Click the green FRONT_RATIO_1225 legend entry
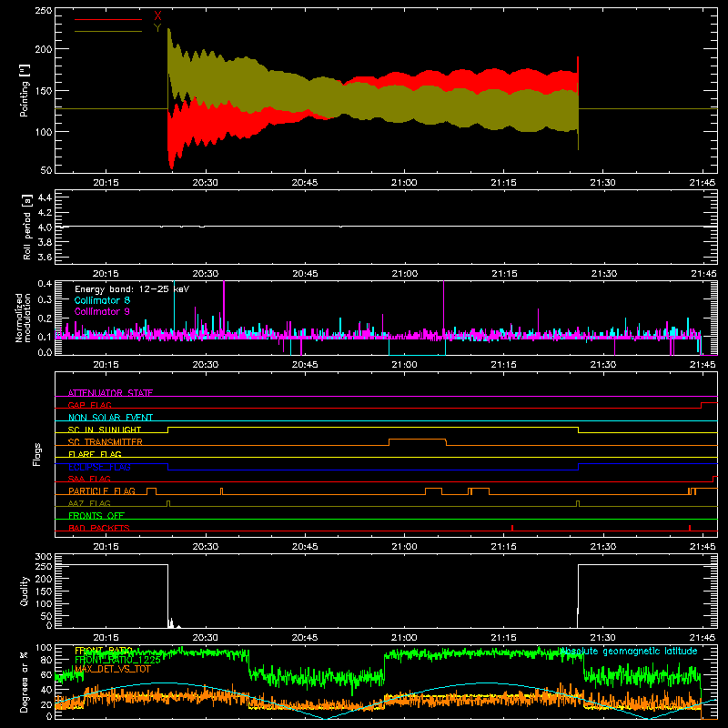Image resolution: width=728 pixels, height=728 pixels. tap(117, 660)
